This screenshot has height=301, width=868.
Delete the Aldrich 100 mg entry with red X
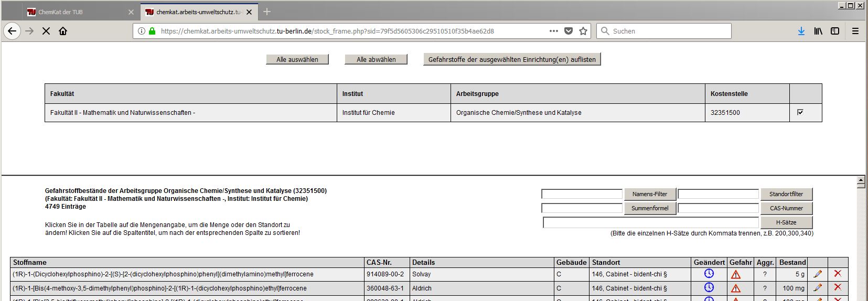[837, 287]
